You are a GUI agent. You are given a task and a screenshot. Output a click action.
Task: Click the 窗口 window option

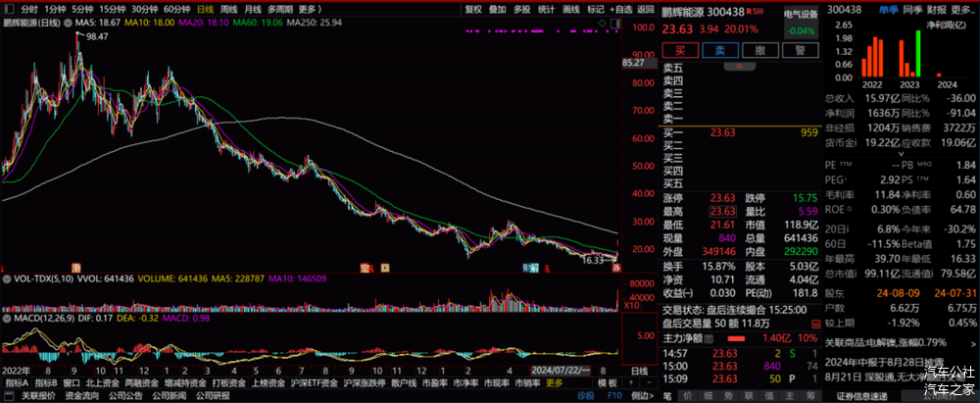coord(72,383)
